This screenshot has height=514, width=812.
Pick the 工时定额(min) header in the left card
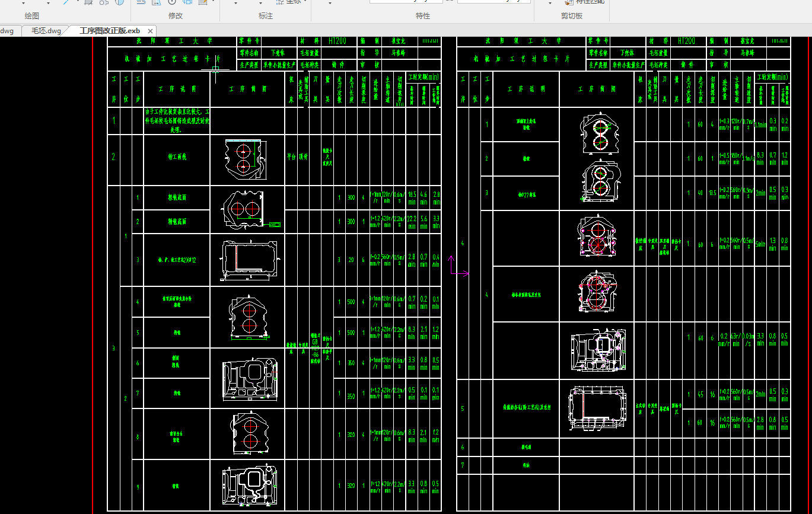click(x=422, y=77)
